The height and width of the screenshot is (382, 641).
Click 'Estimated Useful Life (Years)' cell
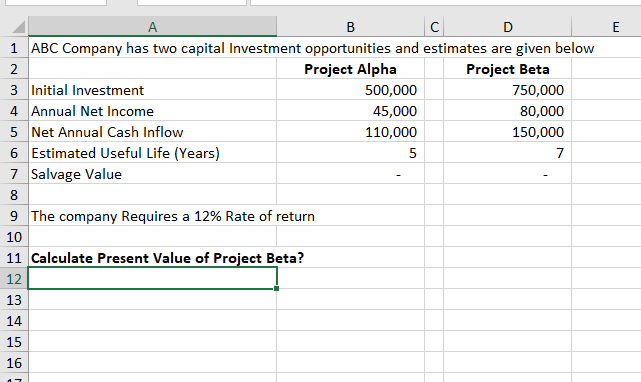152,153
